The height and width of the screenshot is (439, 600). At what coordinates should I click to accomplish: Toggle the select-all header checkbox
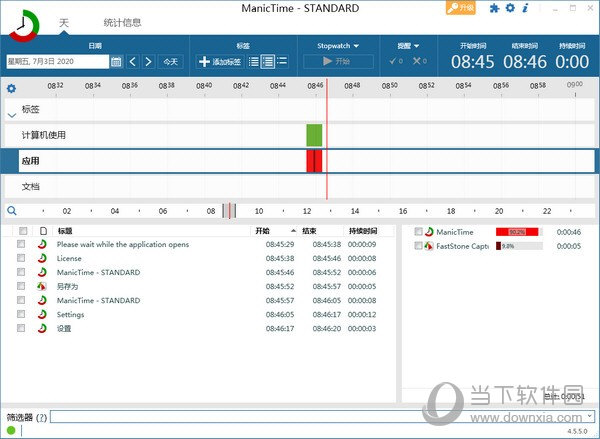tap(23, 231)
